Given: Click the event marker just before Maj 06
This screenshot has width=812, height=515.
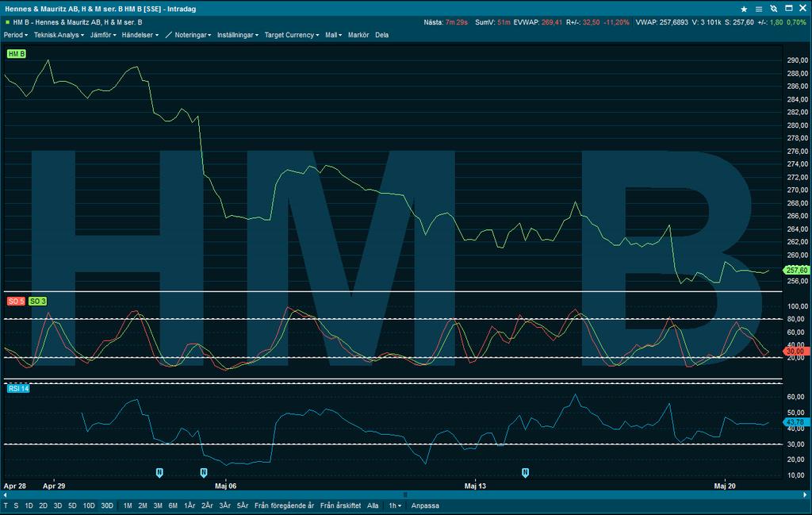Looking at the screenshot, I should [204, 472].
